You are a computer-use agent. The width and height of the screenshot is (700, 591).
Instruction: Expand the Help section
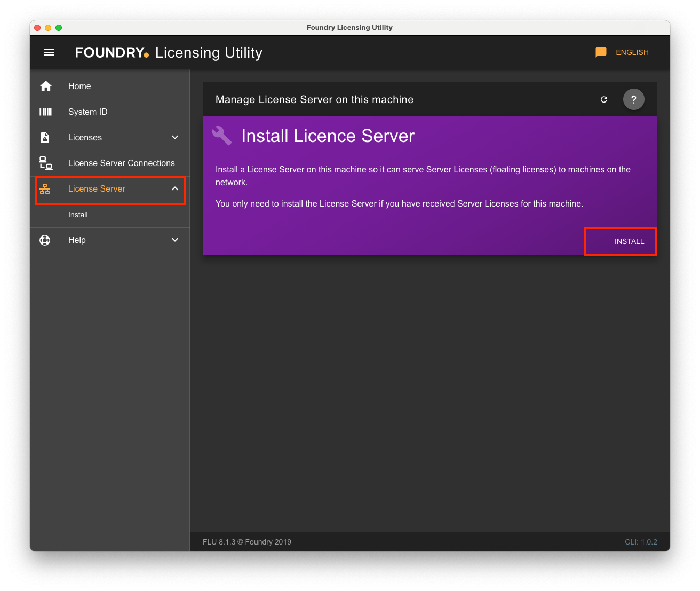pyautogui.click(x=175, y=240)
